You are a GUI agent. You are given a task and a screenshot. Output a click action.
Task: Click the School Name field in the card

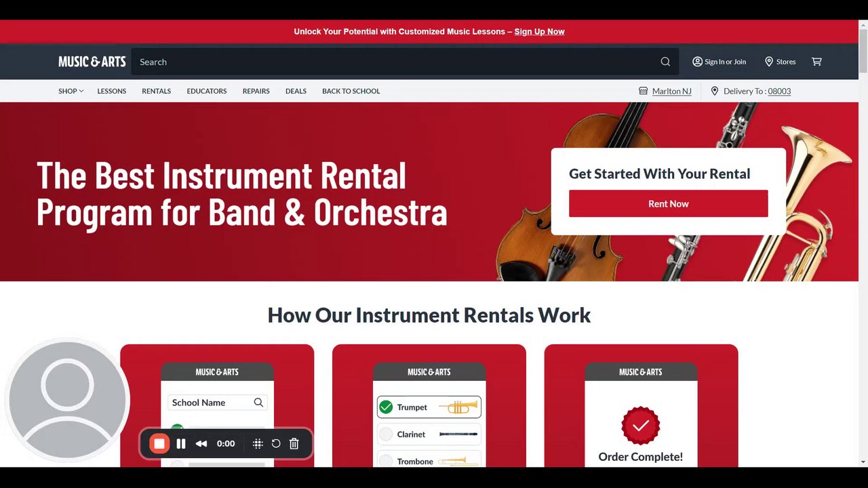[x=218, y=403]
